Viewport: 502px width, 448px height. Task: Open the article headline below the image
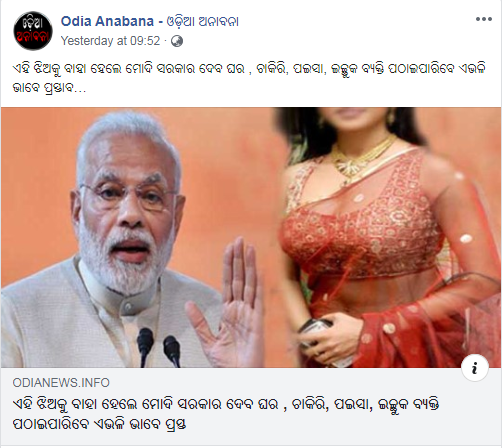tap(226, 414)
